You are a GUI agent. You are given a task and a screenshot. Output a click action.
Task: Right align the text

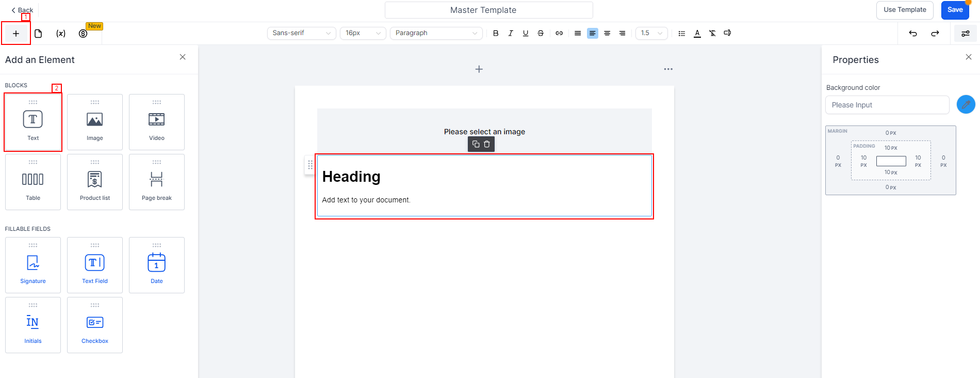[623, 33]
